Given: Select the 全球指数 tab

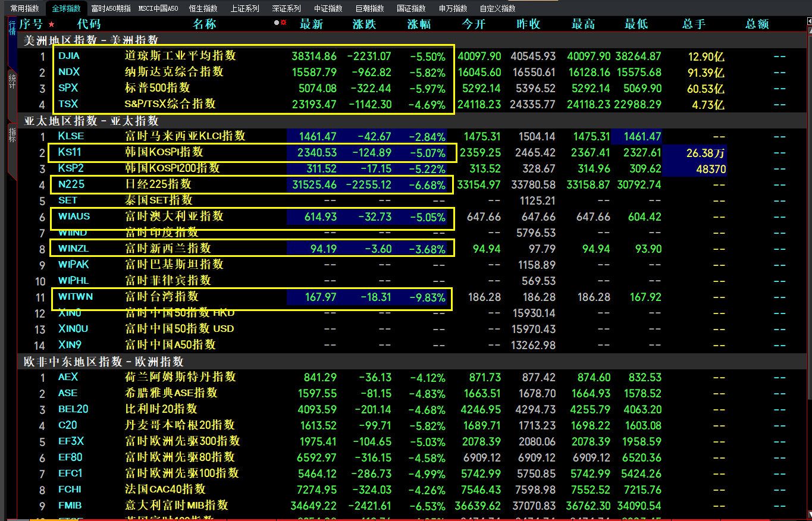Looking at the screenshot, I should 65,8.
